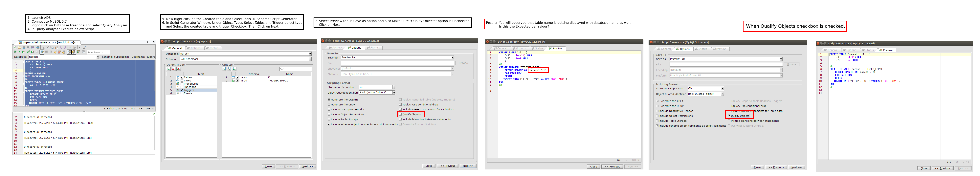
Task: Select the Preview tab showing highlighted `naresh`.`t1`
Action: tap(555, 48)
